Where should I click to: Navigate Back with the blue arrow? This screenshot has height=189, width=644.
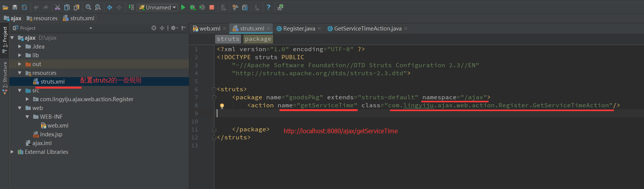[110, 7]
